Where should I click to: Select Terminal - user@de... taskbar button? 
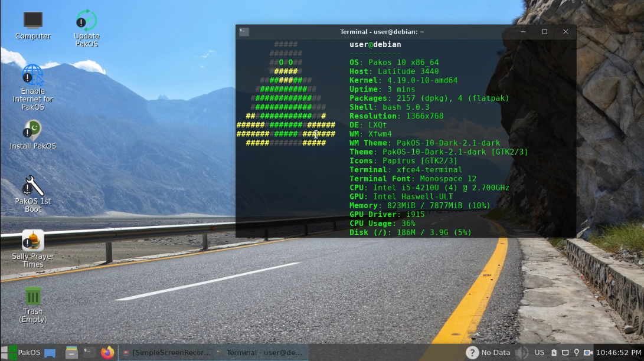[260, 352]
